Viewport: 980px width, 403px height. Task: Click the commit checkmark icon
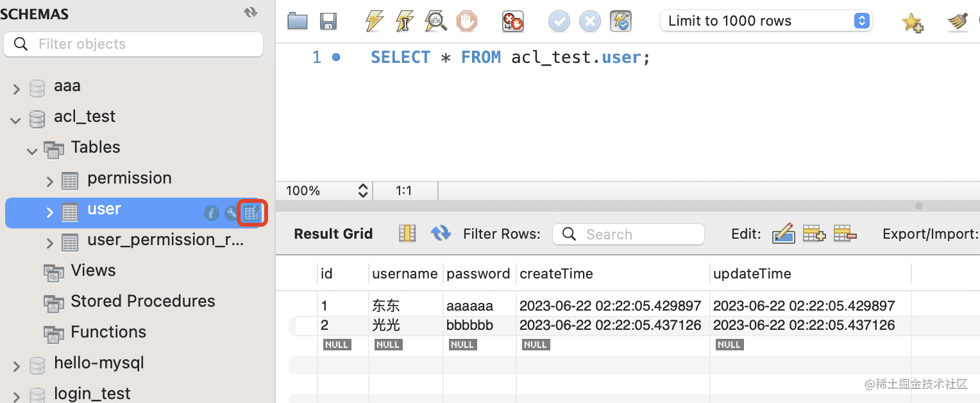pyautogui.click(x=559, y=21)
